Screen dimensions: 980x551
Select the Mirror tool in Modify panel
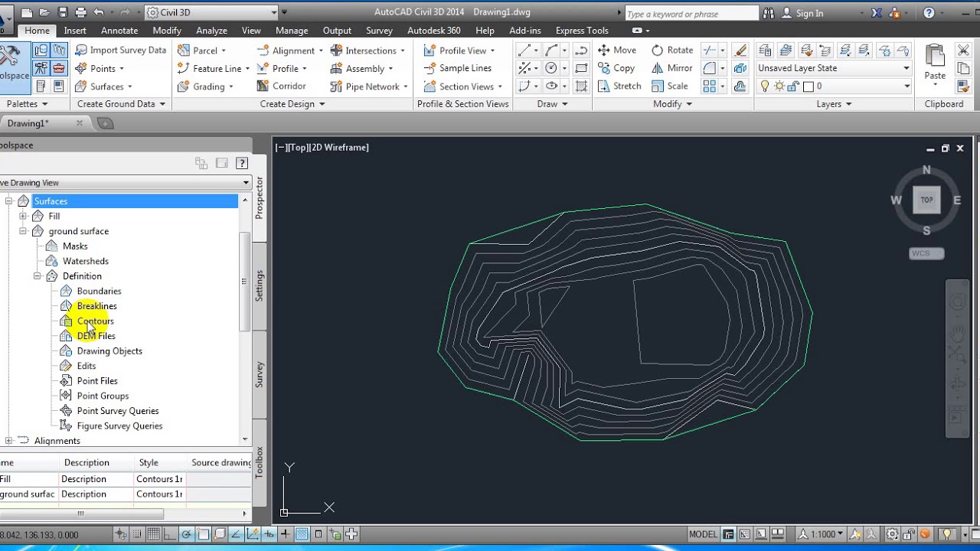pyautogui.click(x=671, y=68)
